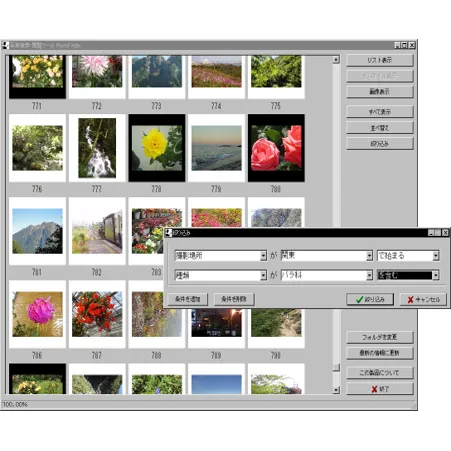Click the リスト表示 list view button
This screenshot has width=451, height=451.
(x=380, y=60)
